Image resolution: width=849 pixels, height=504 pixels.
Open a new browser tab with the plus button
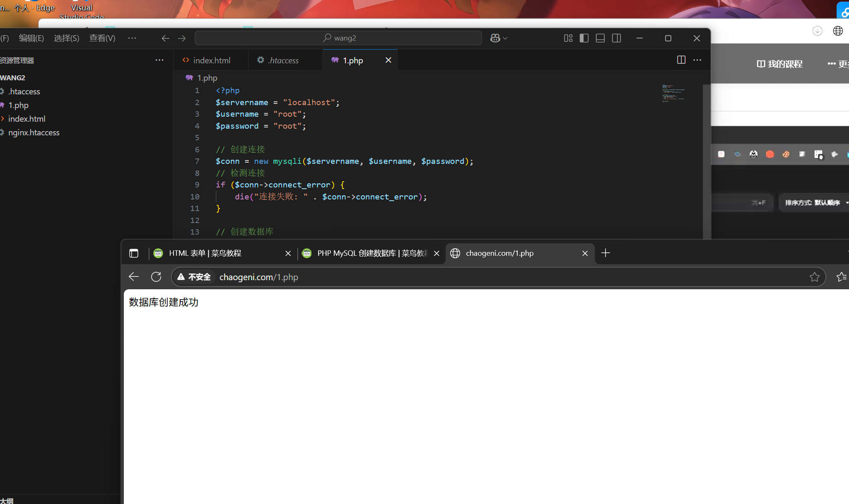click(x=605, y=253)
